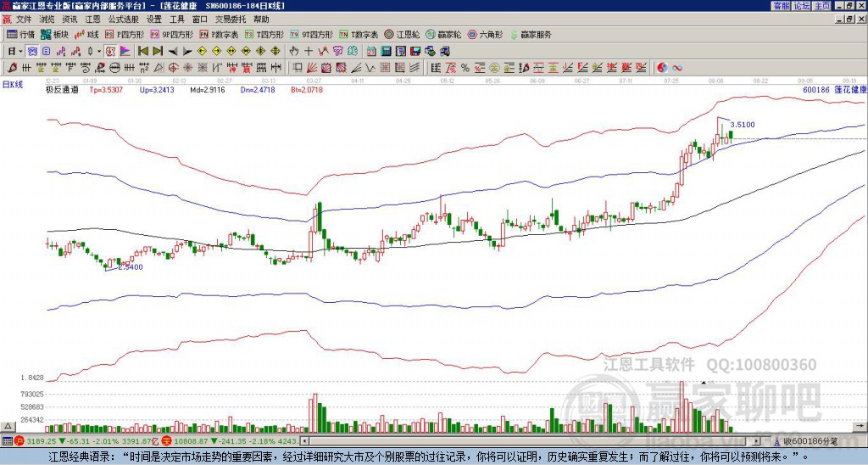The image size is (868, 465).
Task: Jump to first bar with skip-back arrow
Action: tap(142, 52)
